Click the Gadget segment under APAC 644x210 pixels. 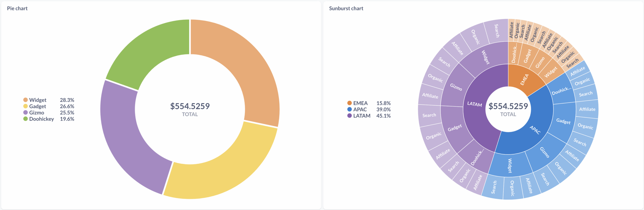tap(563, 121)
